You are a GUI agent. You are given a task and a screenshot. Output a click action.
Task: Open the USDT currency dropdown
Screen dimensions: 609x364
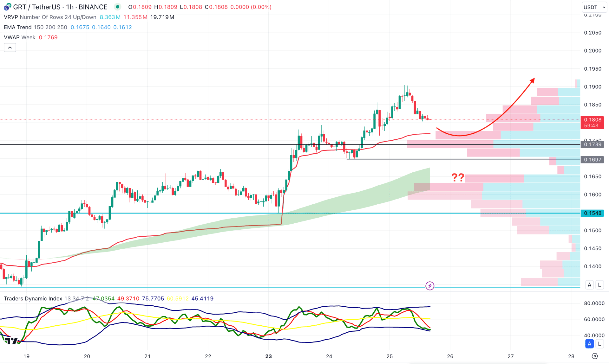[594, 7]
